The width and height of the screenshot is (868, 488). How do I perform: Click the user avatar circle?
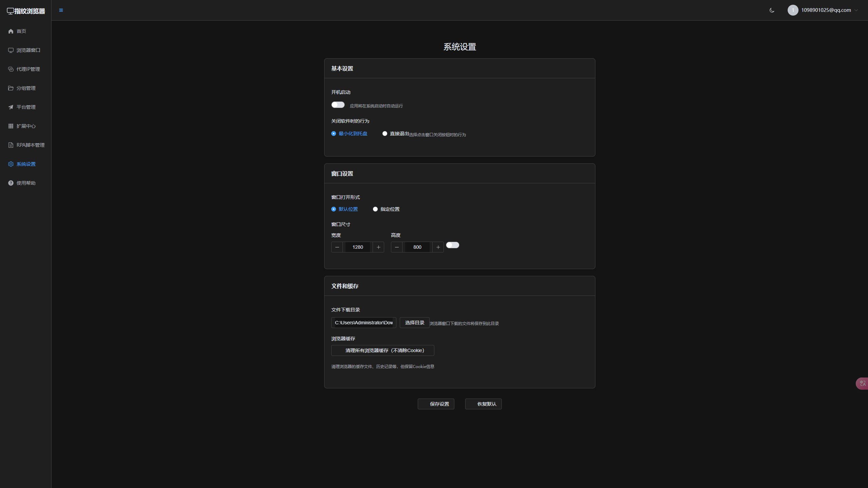pyautogui.click(x=793, y=10)
